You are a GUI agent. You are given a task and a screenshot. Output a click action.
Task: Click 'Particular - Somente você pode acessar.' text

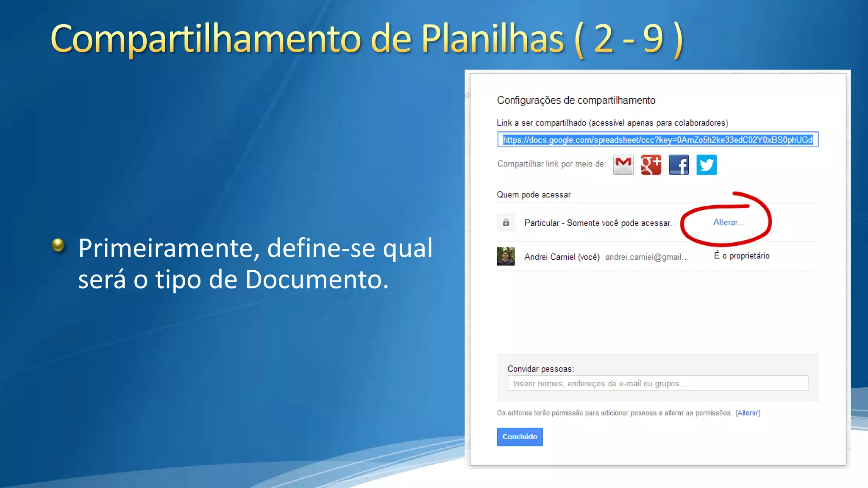point(598,223)
